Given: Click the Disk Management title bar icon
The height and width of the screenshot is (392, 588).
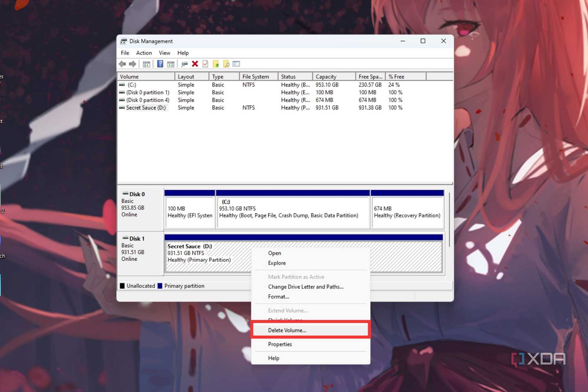Looking at the screenshot, I should [x=123, y=41].
